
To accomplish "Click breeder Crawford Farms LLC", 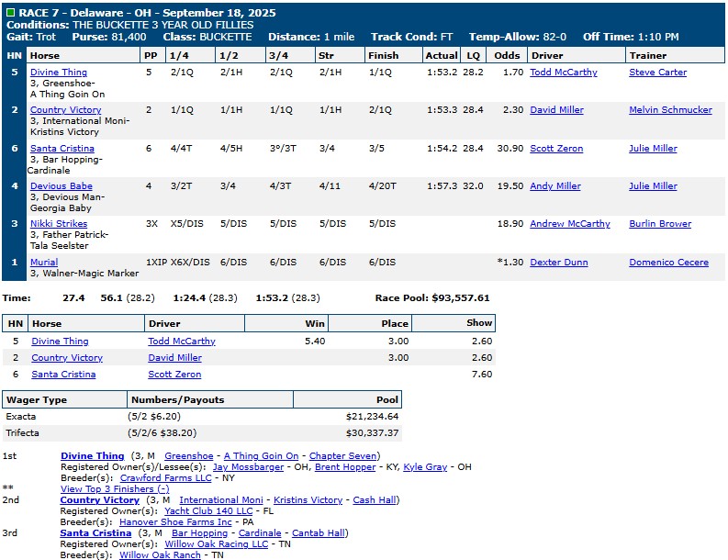I will (165, 478).
